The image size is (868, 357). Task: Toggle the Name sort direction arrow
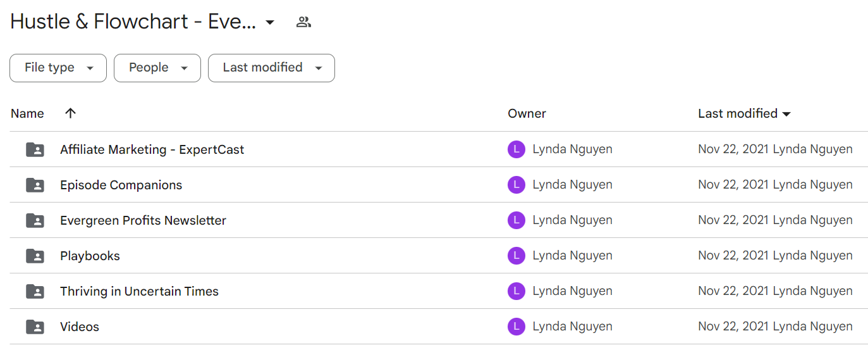click(70, 113)
